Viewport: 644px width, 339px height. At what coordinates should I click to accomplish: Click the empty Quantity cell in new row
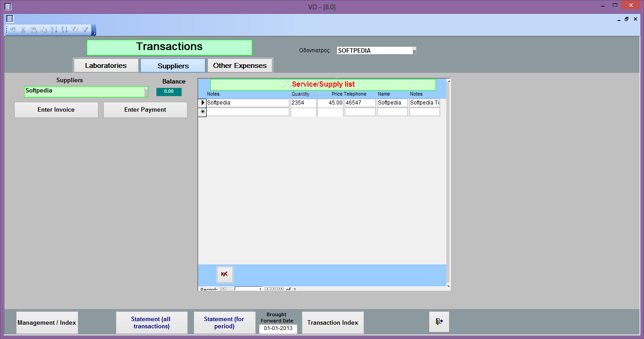click(304, 112)
